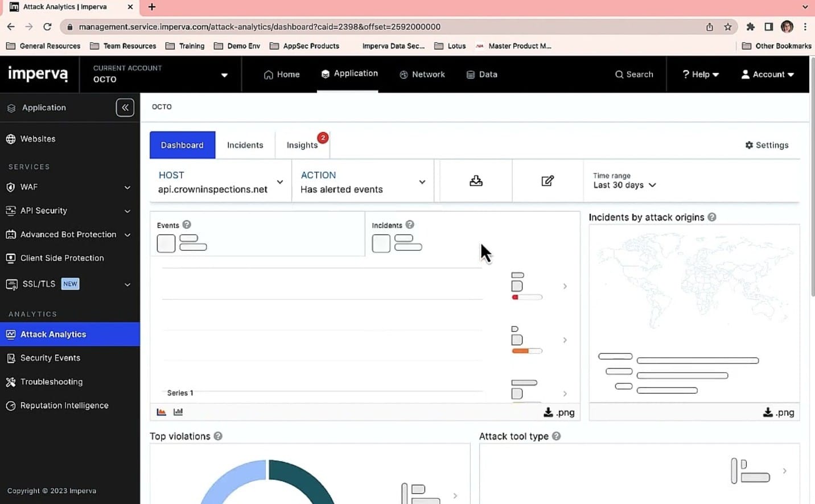The height and width of the screenshot is (504, 815).
Task: Download the events chart as .png
Action: tap(559, 412)
